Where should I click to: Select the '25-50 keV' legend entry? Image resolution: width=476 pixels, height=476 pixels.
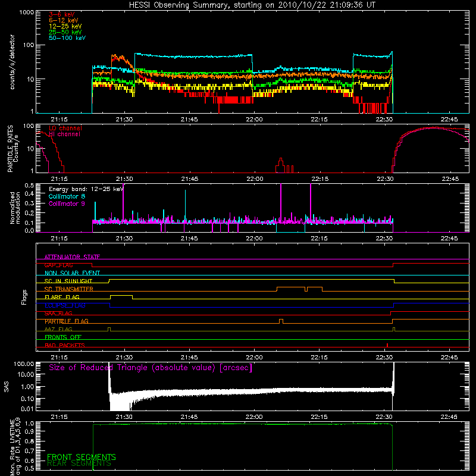click(65, 32)
